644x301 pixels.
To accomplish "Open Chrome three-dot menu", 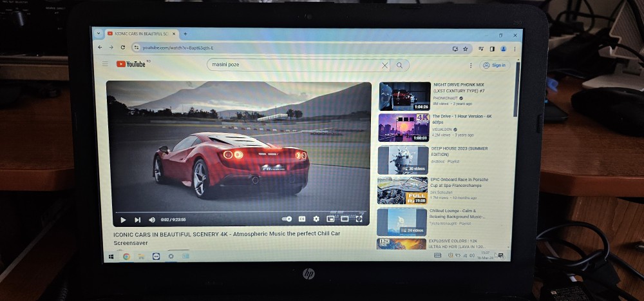I will click(x=515, y=48).
